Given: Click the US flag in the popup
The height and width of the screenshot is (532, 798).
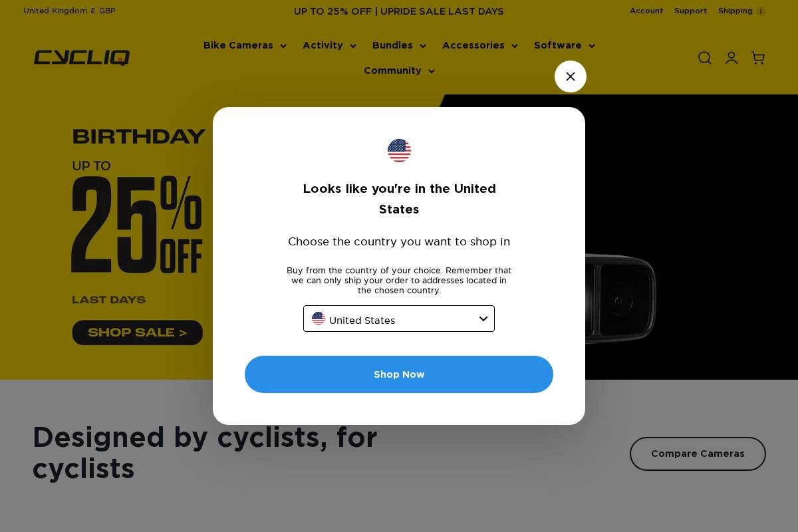Looking at the screenshot, I should (399, 150).
